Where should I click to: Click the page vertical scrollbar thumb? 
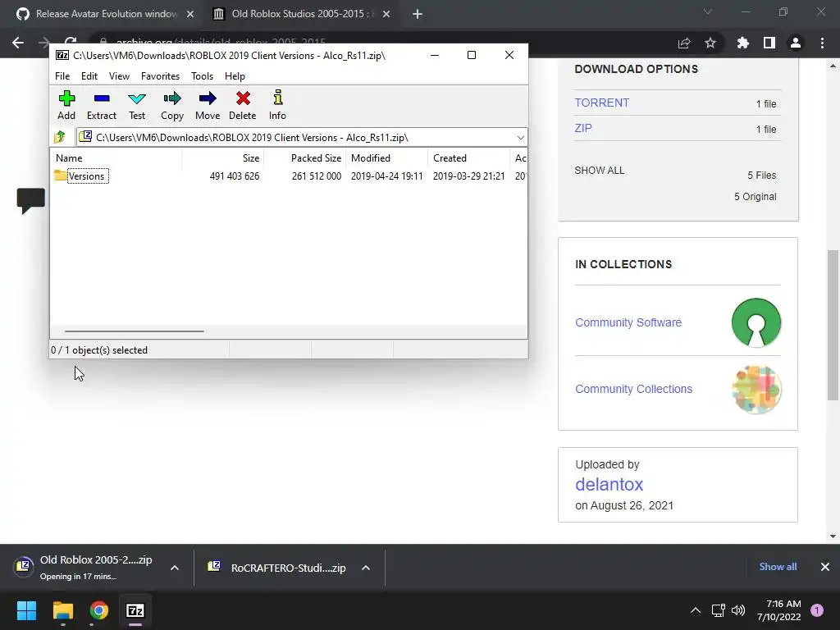833,325
